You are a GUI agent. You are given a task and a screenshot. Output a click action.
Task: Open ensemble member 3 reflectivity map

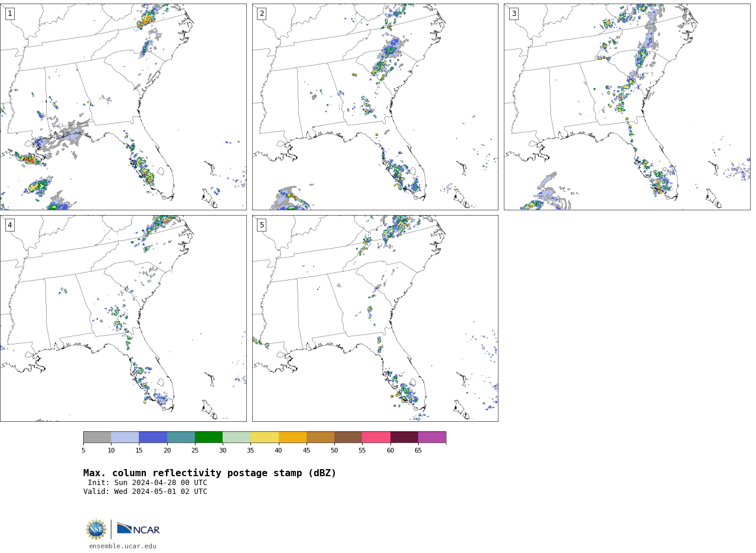tap(627, 107)
